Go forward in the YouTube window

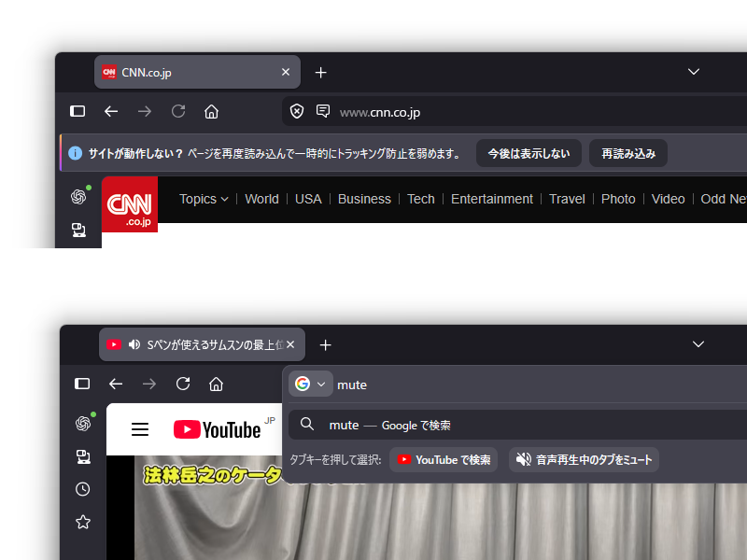pos(149,384)
